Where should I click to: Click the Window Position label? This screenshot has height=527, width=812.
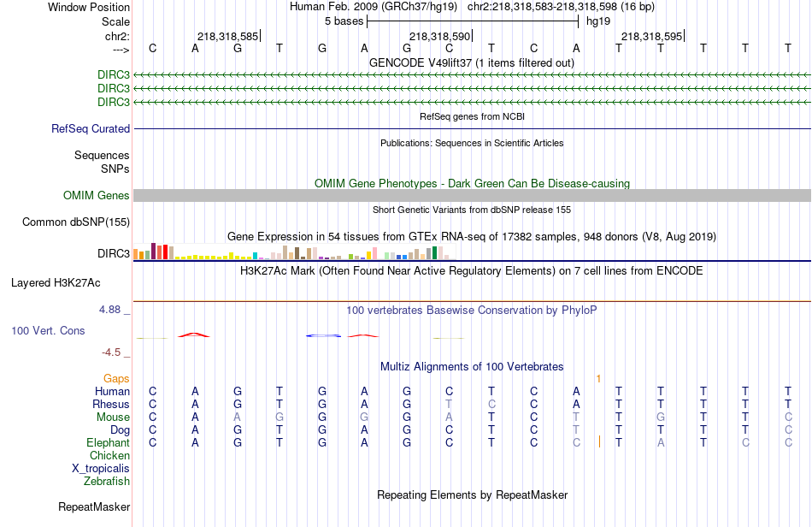[x=89, y=7]
